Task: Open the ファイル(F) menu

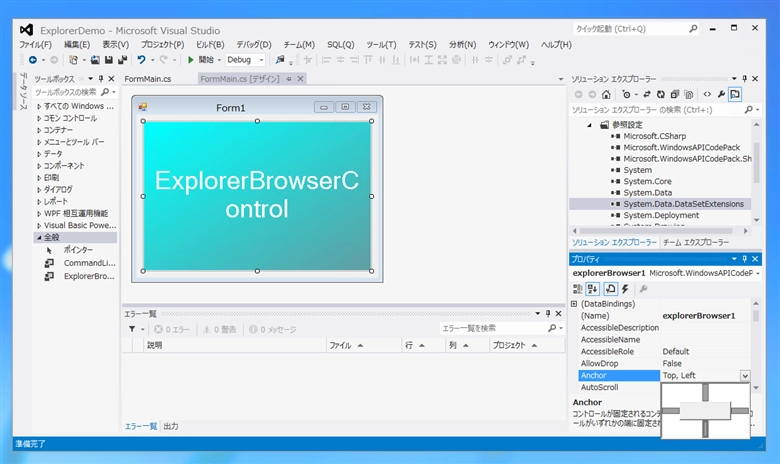Action: (35, 44)
